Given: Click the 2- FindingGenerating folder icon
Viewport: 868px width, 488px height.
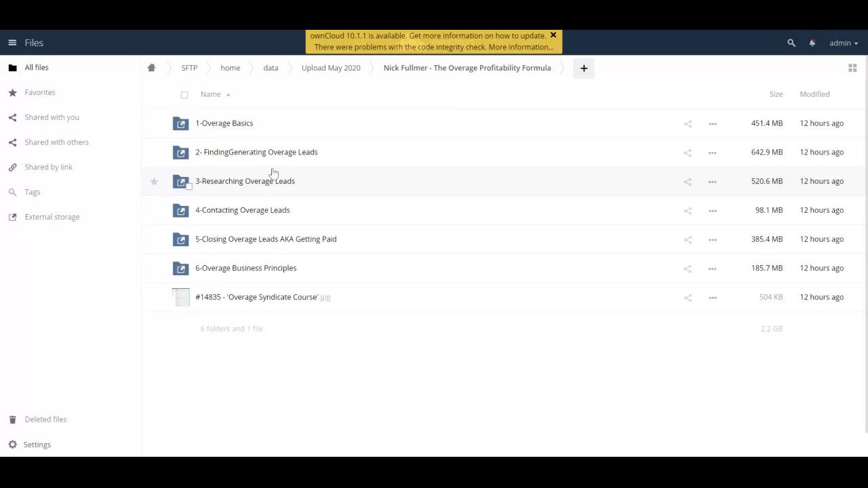Looking at the screenshot, I should pos(180,152).
